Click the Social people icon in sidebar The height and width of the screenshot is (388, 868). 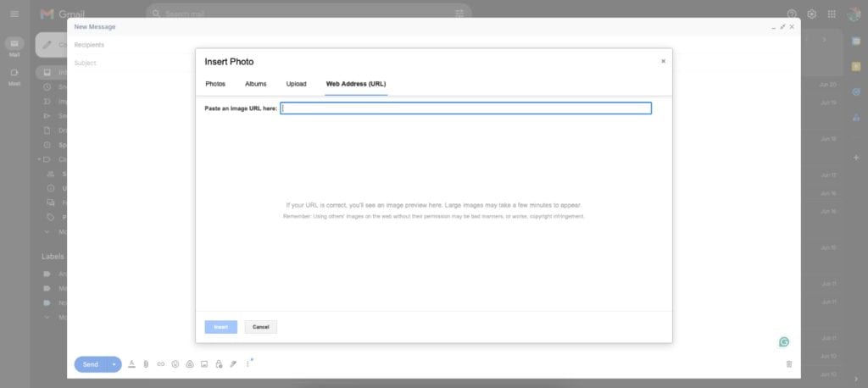coord(50,174)
